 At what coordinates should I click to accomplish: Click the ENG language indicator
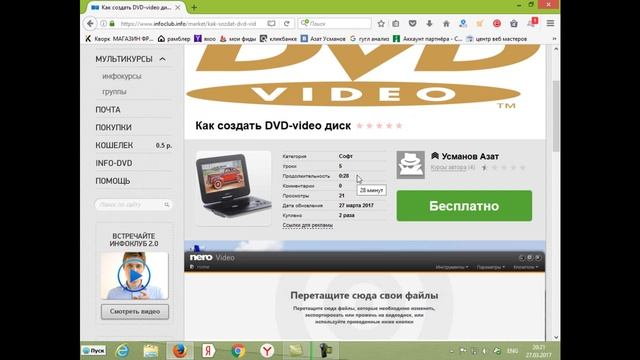512,351
